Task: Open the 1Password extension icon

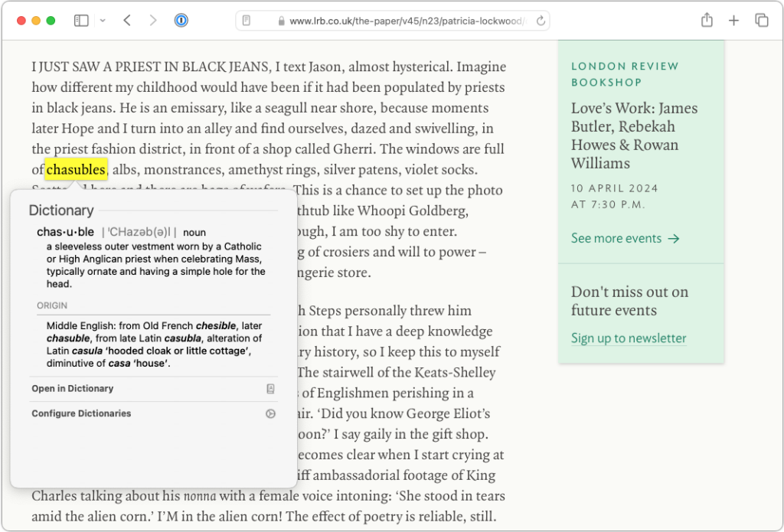Action: click(181, 21)
